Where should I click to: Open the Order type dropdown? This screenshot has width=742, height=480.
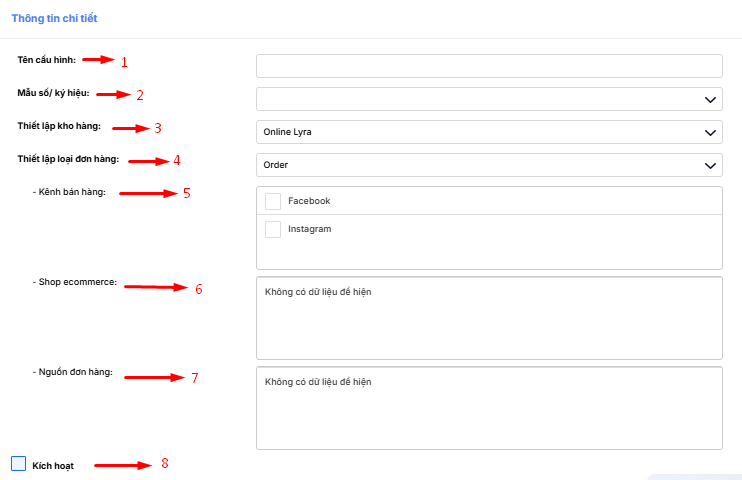[x=480, y=165]
